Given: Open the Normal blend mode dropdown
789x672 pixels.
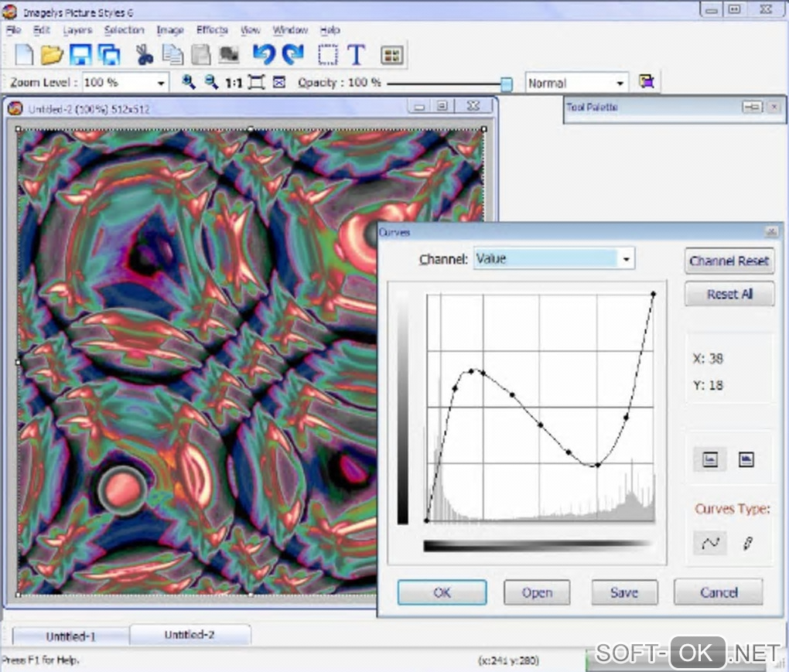Looking at the screenshot, I should [620, 83].
